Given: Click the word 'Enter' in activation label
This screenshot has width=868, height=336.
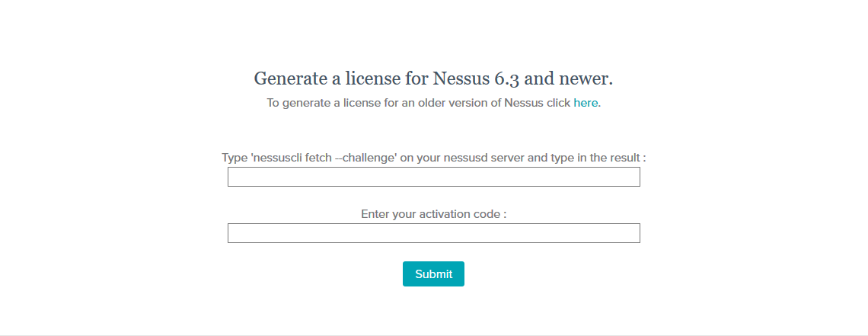Looking at the screenshot, I should click(x=375, y=214).
